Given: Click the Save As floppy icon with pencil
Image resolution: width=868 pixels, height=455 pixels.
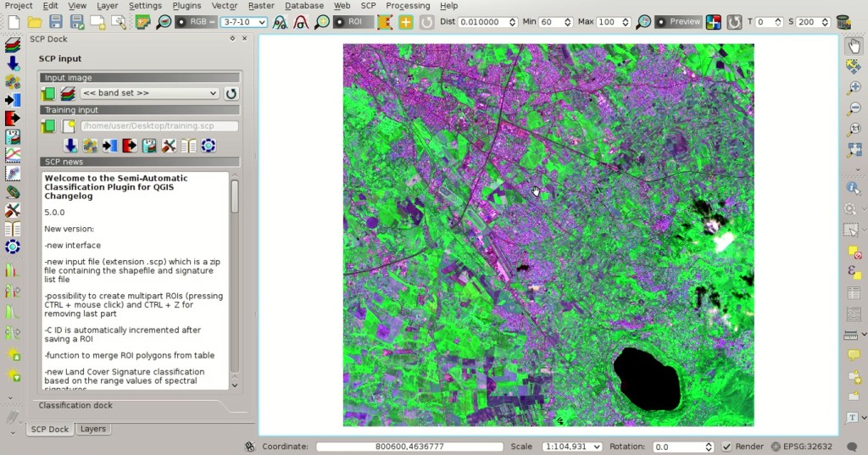Looking at the screenshot, I should [x=76, y=22].
